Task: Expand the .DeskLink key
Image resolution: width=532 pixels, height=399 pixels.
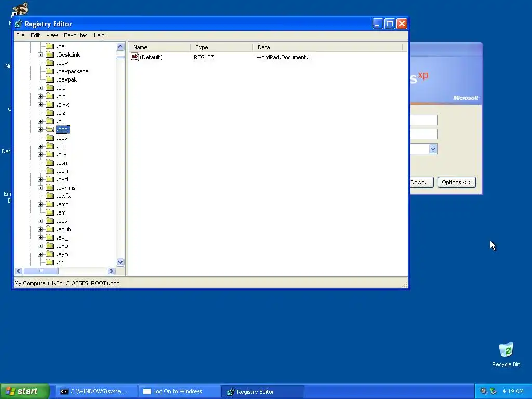Action: click(40, 55)
